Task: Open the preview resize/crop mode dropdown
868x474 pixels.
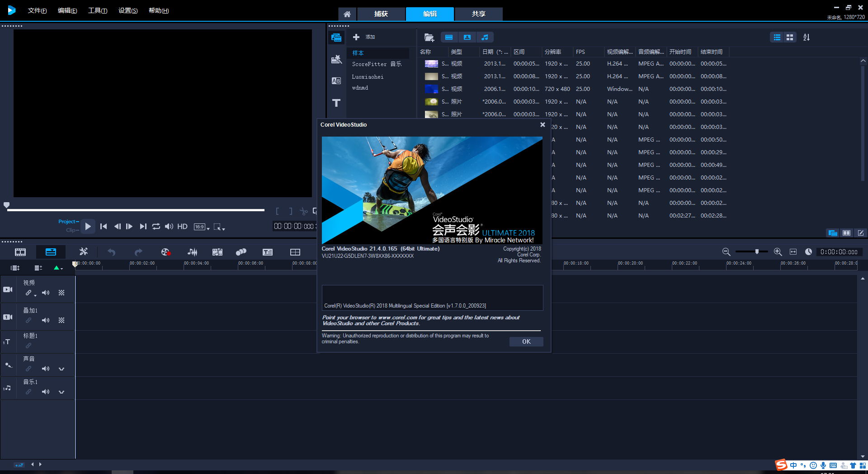Action: [219, 227]
